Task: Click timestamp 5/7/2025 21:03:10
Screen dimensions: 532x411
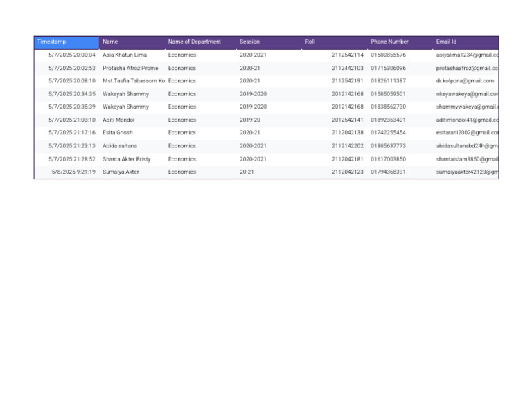Action: (x=72, y=120)
